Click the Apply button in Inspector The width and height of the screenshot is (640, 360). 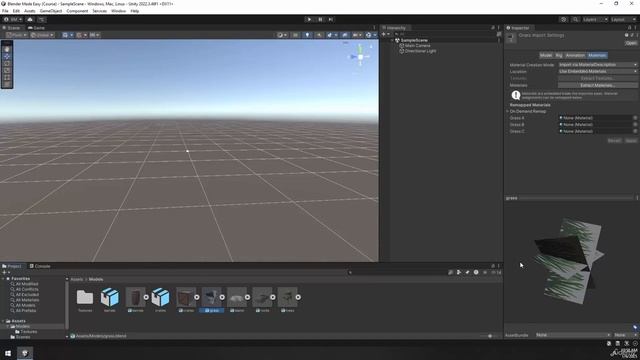[x=631, y=140]
